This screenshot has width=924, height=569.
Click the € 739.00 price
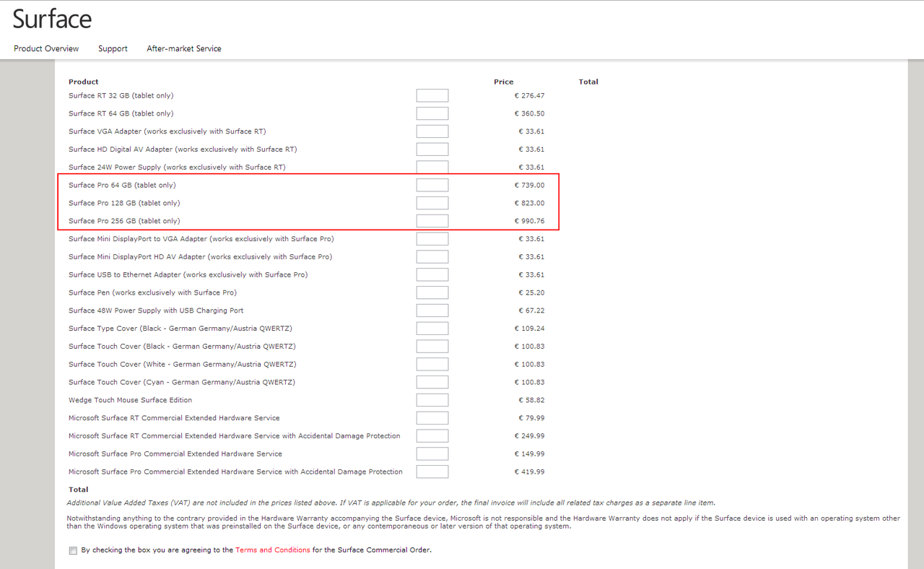[529, 185]
